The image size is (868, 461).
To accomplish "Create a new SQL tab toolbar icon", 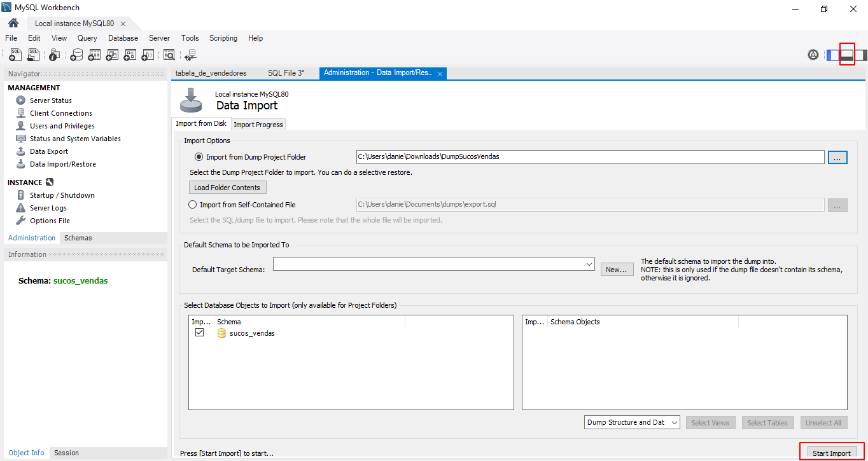I will click(x=16, y=55).
